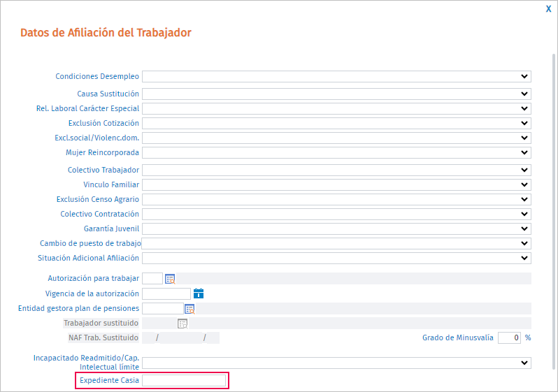Click the Expediente Casia input field
Image resolution: width=558 pixels, height=392 pixels.
coord(184,381)
